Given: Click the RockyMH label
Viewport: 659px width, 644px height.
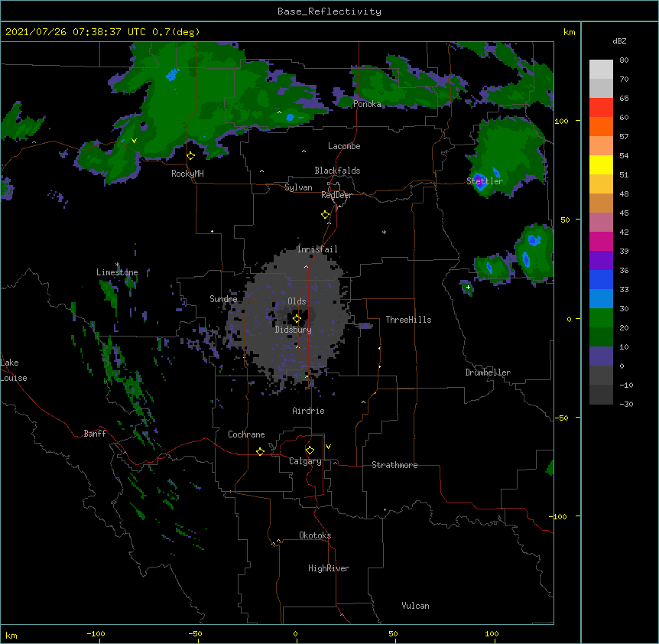Looking at the screenshot, I should click(x=187, y=174).
